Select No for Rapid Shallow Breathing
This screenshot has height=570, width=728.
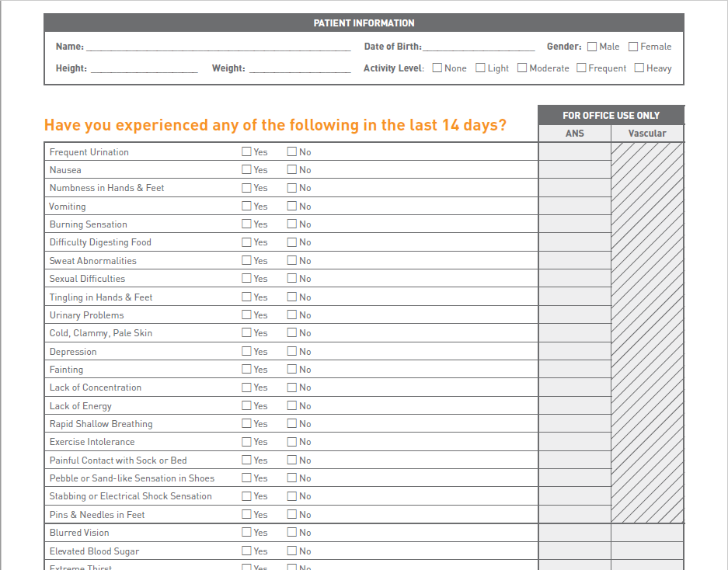point(292,423)
